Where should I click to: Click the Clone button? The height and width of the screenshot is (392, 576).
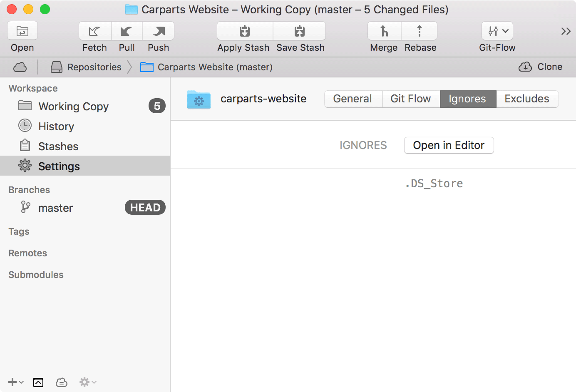point(541,67)
